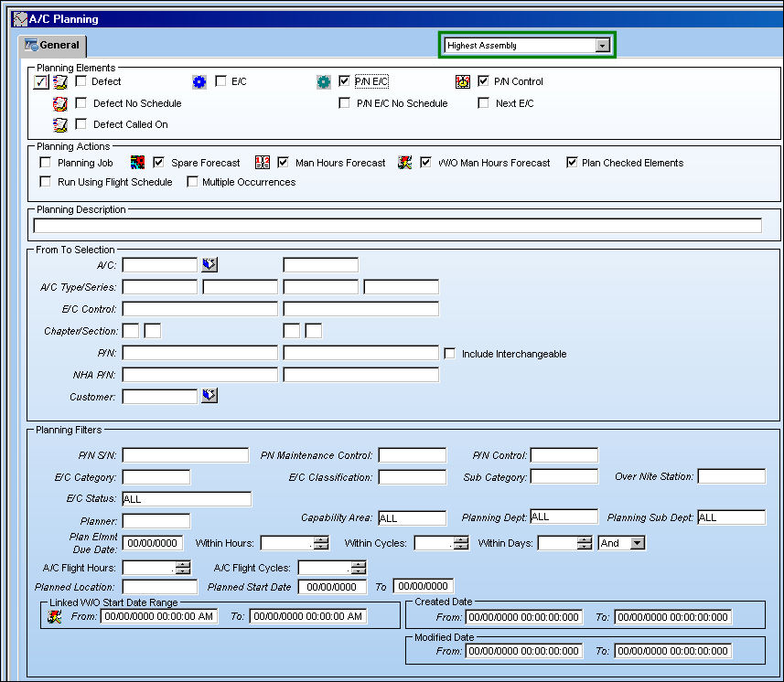This screenshot has height=682, width=784.
Task: Uncheck the P/N E/C checkbox
Action: click(x=344, y=81)
